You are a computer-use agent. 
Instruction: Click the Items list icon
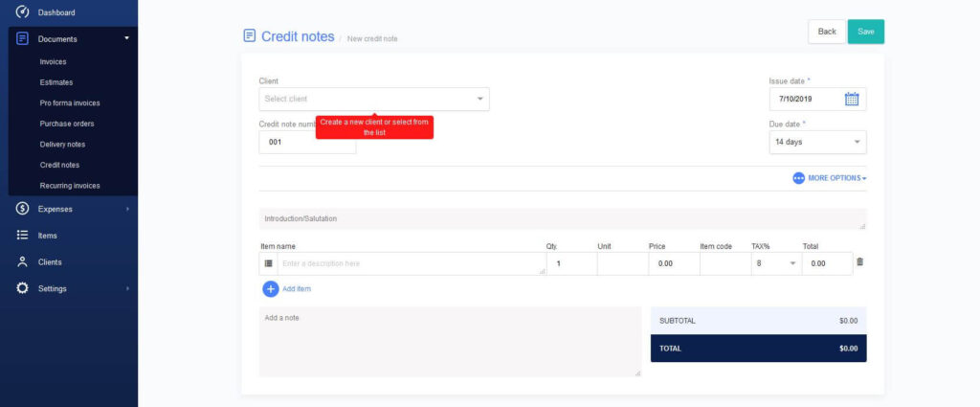[23, 235]
